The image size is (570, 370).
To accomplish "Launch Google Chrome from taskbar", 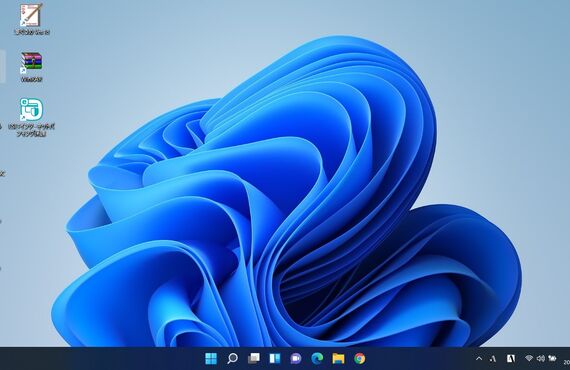I will pyautogui.click(x=360, y=358).
